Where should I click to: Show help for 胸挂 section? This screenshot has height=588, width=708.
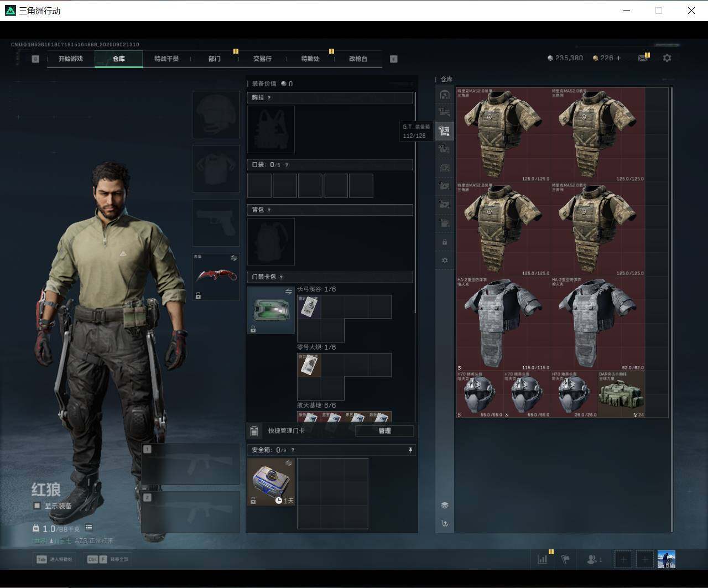click(x=269, y=98)
